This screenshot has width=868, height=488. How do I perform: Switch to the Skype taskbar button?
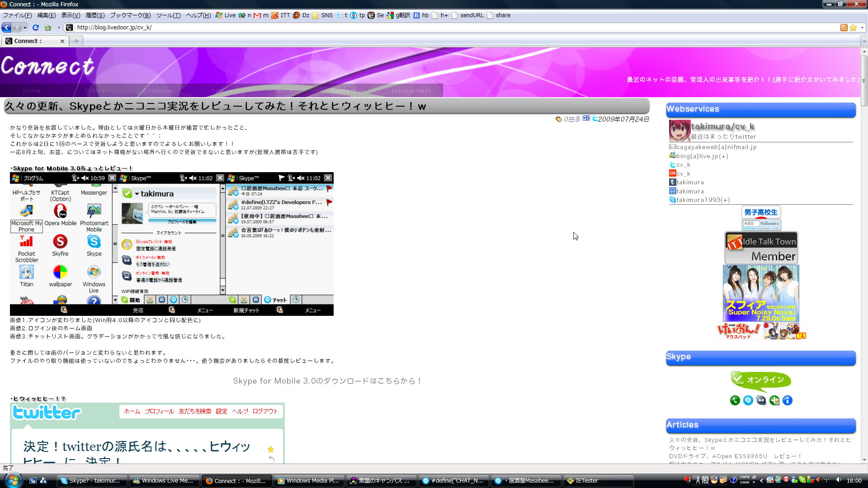[92, 481]
